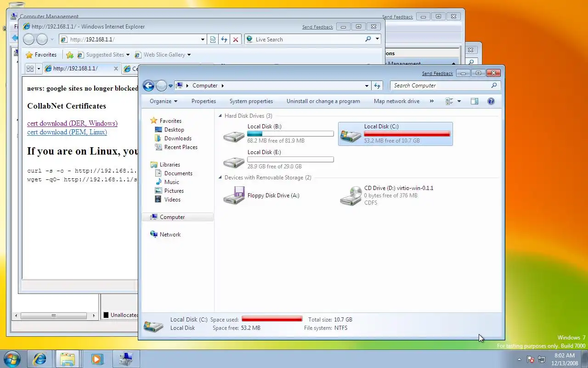Show the preview pane icon
Viewport: 588px width, 368px height.
(x=475, y=101)
